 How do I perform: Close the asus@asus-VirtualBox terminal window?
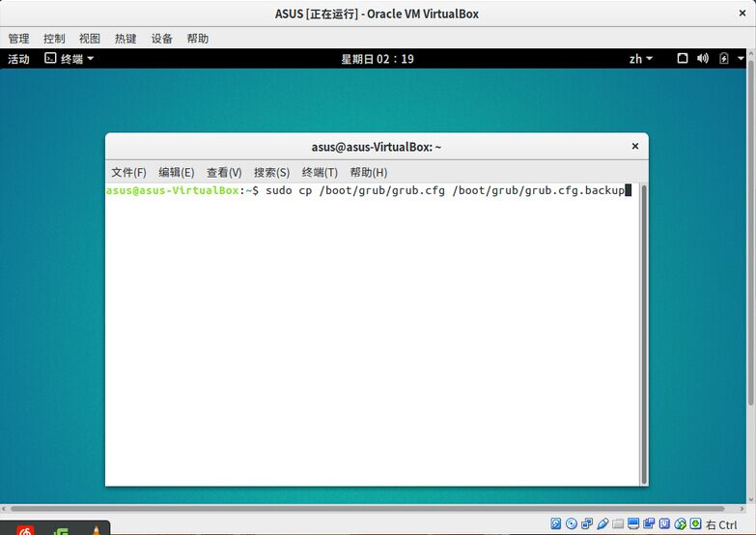[635, 146]
